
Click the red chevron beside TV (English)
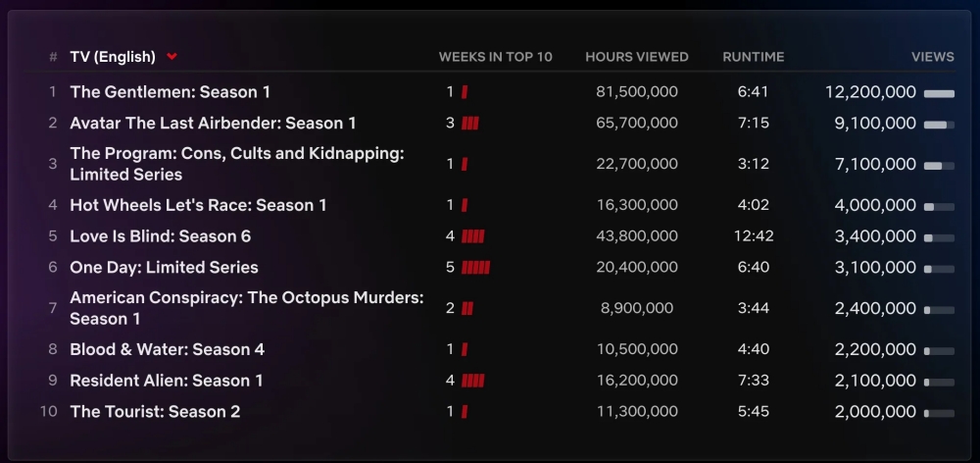171,57
